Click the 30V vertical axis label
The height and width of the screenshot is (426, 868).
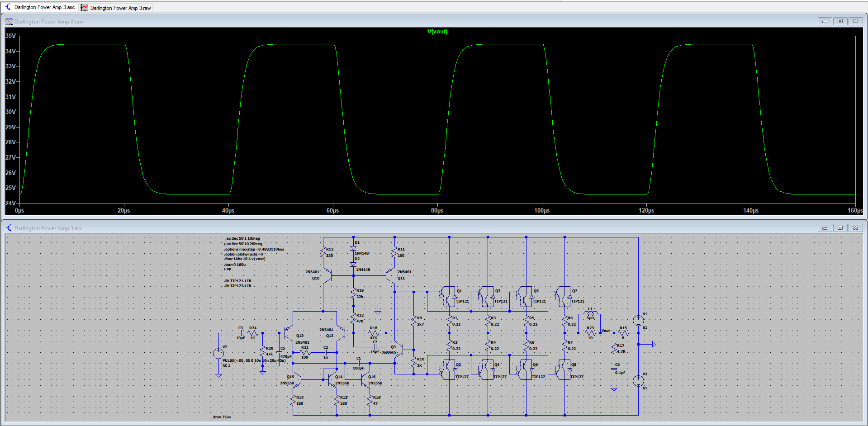coord(10,112)
